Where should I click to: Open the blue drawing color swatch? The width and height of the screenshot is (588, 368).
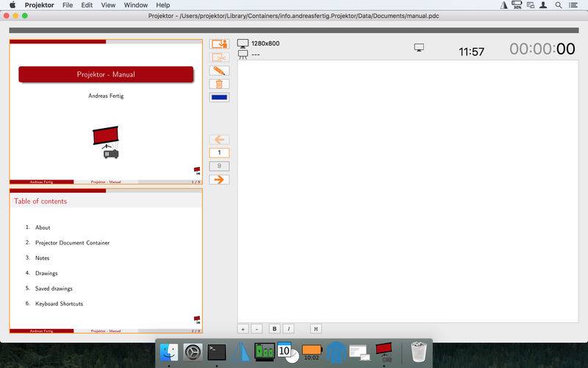click(x=219, y=97)
